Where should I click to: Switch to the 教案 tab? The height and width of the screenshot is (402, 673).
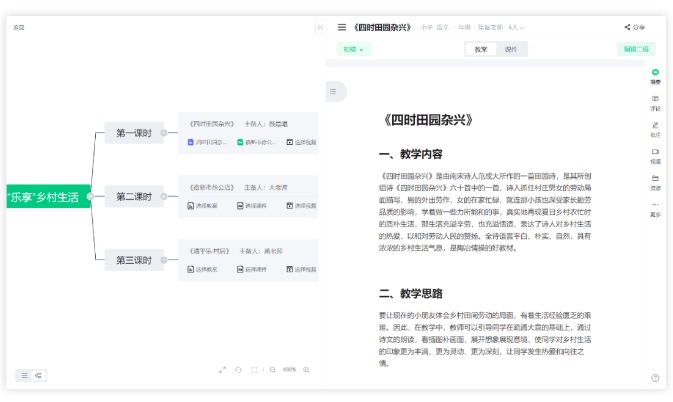tap(481, 49)
